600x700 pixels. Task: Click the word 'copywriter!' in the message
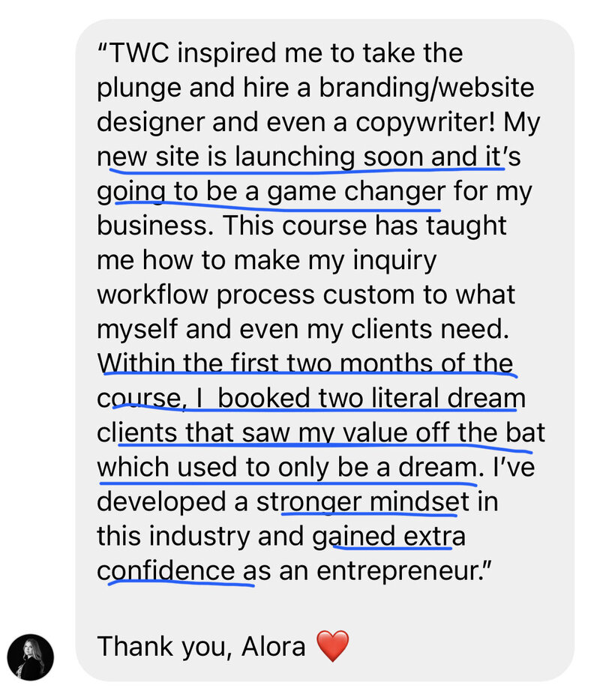tap(425, 122)
